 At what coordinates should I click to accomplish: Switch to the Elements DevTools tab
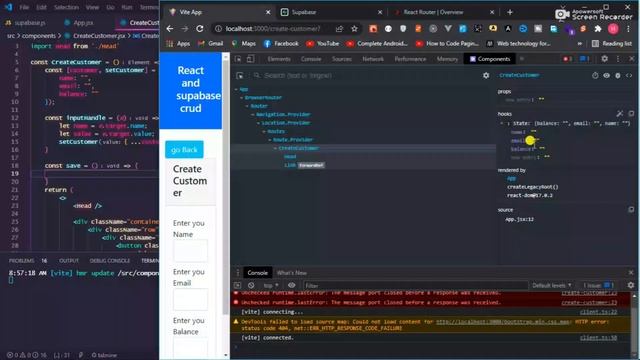[x=279, y=59]
